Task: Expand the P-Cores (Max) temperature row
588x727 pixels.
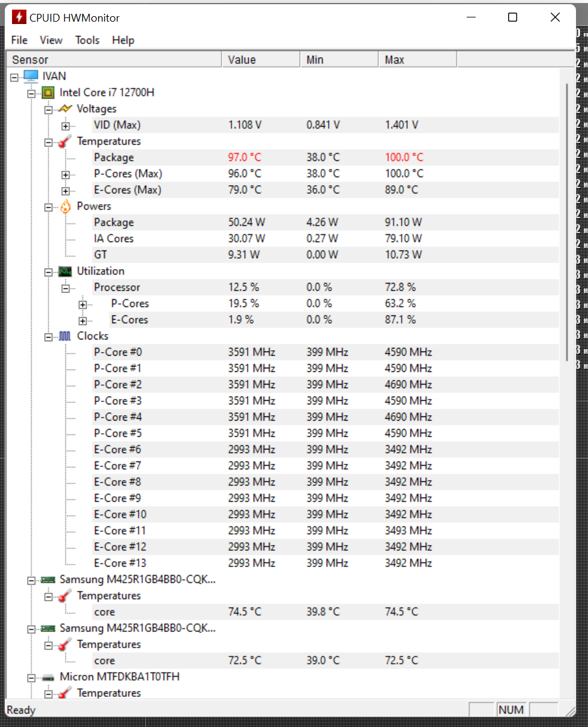Action: tap(65, 174)
